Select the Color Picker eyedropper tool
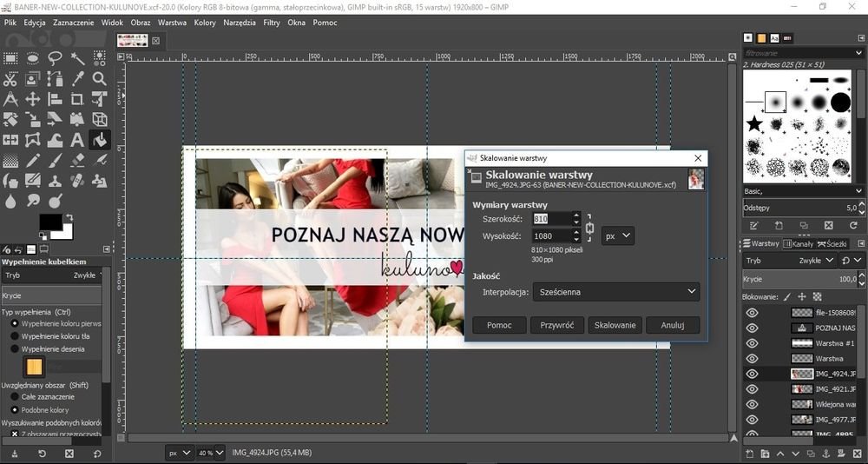This screenshot has width=868, height=464. 77,79
